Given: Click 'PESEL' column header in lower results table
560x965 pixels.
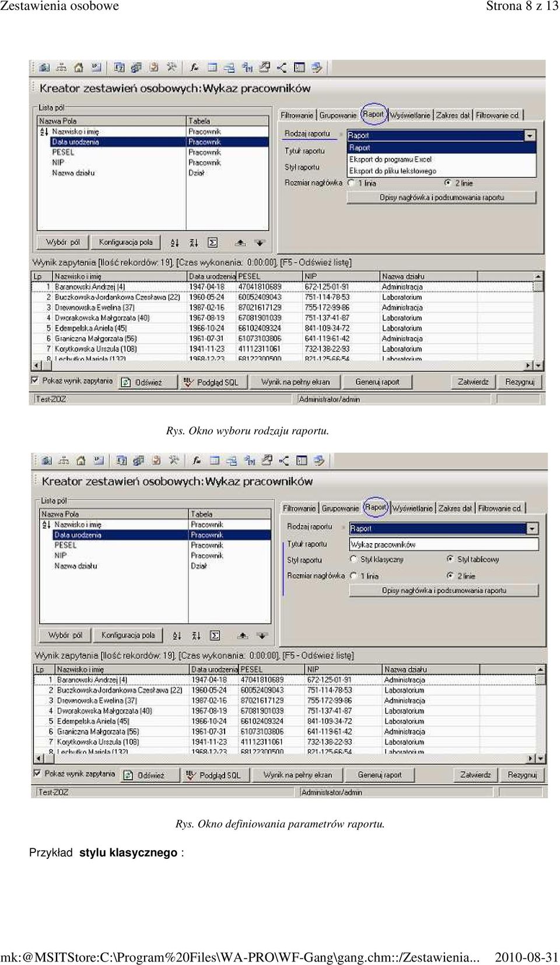Looking at the screenshot, I should point(272,670).
